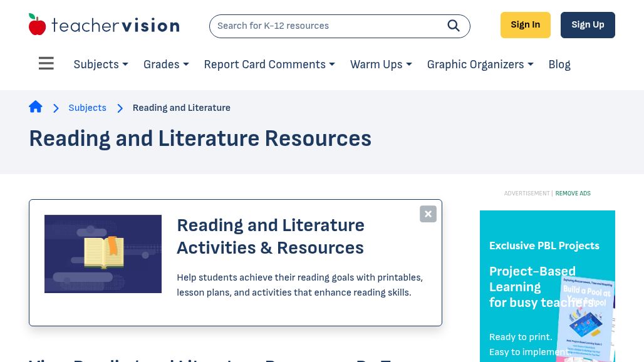Open the hamburger navigation menu
The image size is (644, 362).
tap(46, 63)
